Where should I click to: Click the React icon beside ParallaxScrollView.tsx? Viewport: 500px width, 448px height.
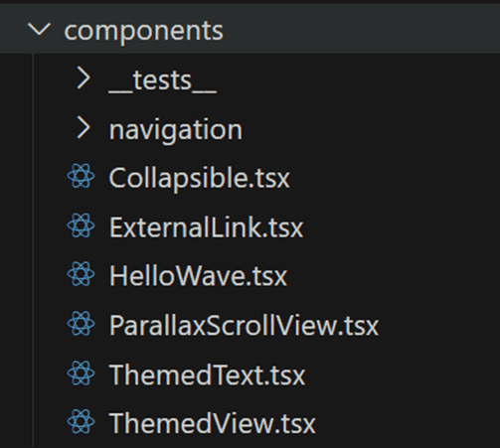pyautogui.click(x=81, y=324)
